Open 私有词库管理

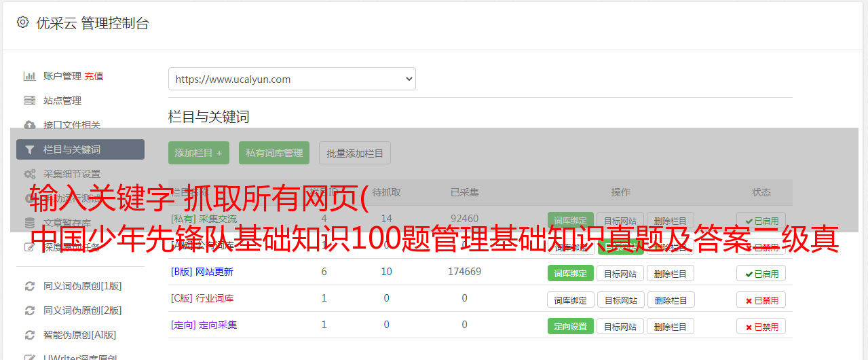(274, 153)
